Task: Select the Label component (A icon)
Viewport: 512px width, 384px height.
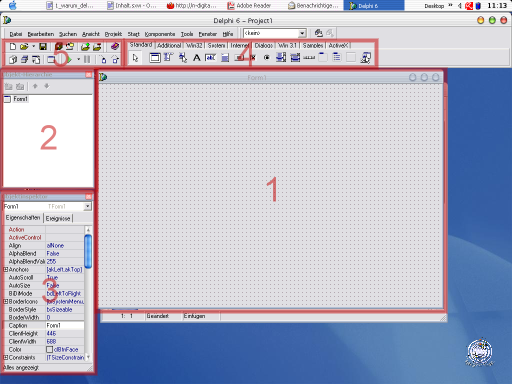Action: point(197,58)
